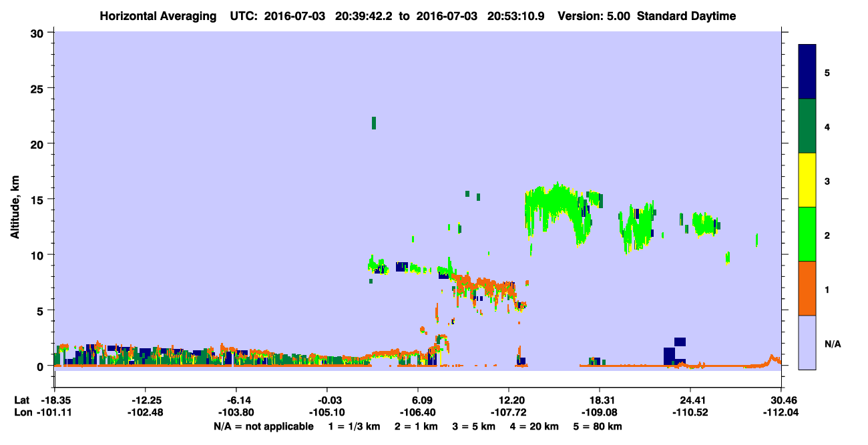Screen dimensions: 868x445
Task: Click the 'Lat' axis row label
Action: click(x=21, y=400)
